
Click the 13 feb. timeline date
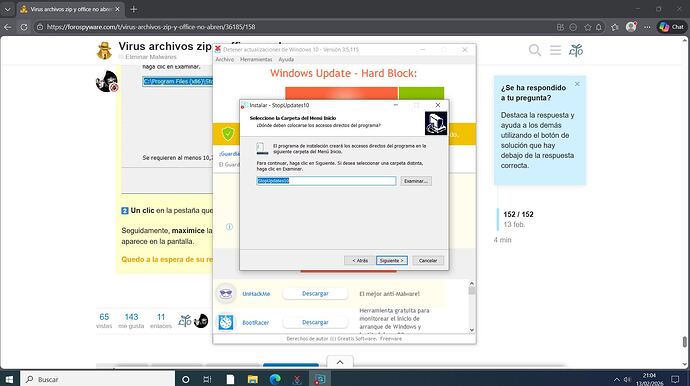[x=514, y=224]
